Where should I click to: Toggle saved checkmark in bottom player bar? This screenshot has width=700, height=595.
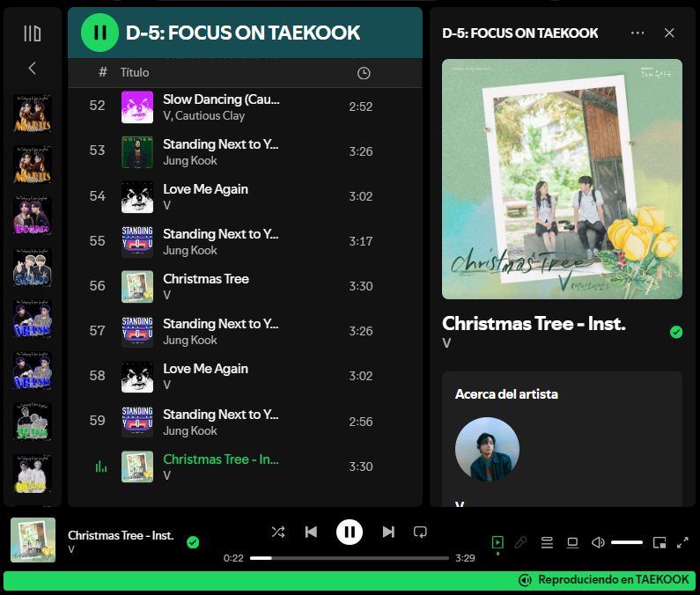point(193,542)
